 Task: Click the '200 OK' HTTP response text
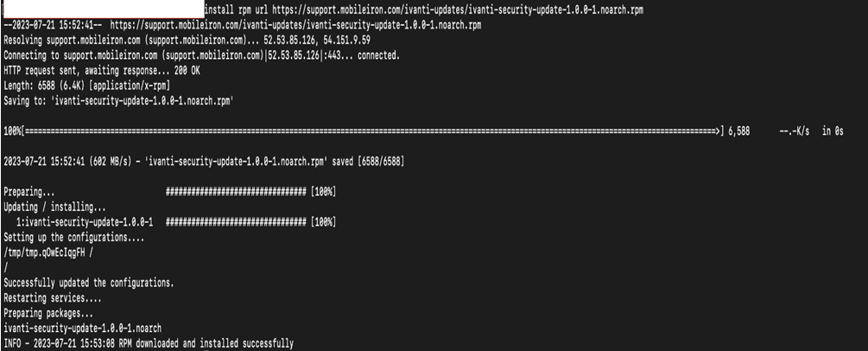click(186, 70)
